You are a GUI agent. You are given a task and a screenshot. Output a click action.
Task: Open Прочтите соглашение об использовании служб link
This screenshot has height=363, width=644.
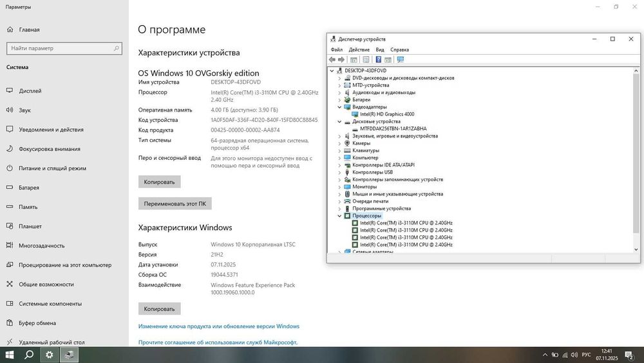pos(218,342)
